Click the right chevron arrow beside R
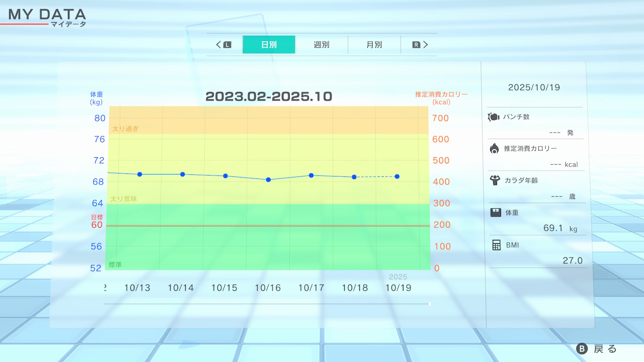Viewport: 644px width, 362px height. click(x=426, y=45)
